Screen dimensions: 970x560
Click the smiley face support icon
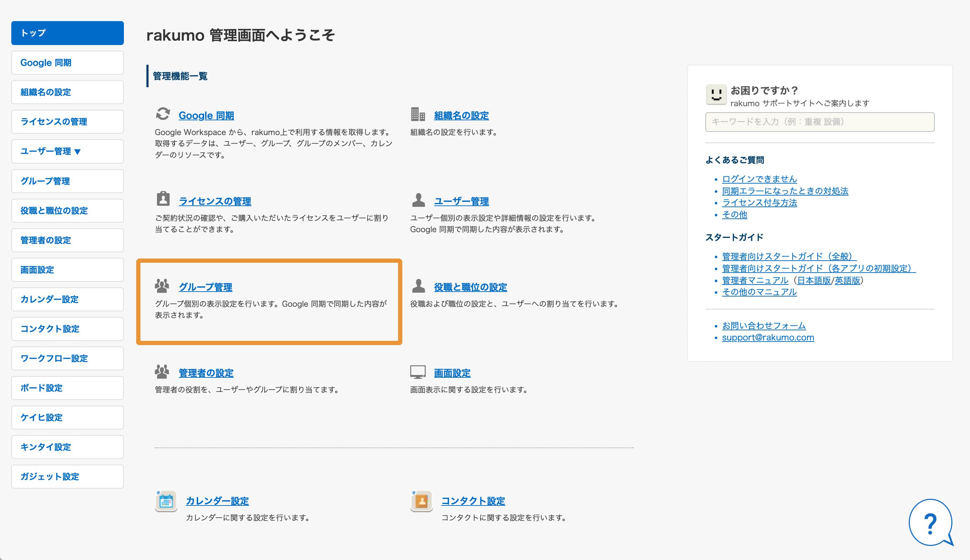pos(716,94)
